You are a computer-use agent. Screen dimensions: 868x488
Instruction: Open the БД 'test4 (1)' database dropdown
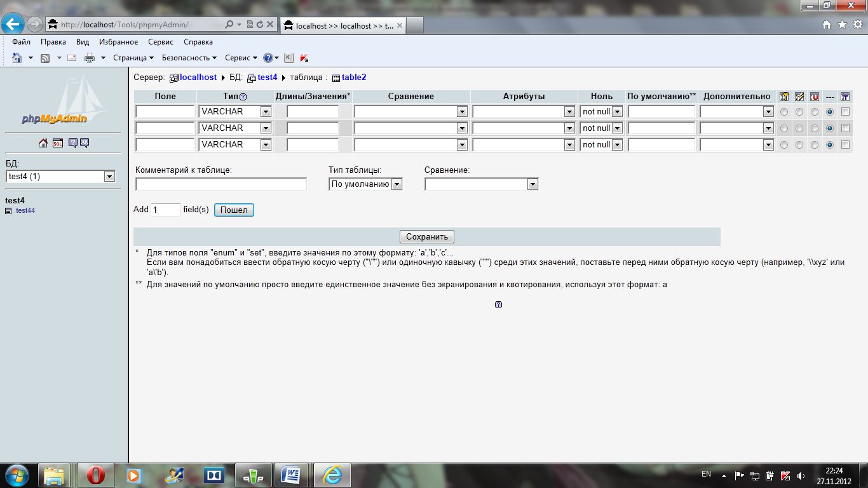point(61,177)
